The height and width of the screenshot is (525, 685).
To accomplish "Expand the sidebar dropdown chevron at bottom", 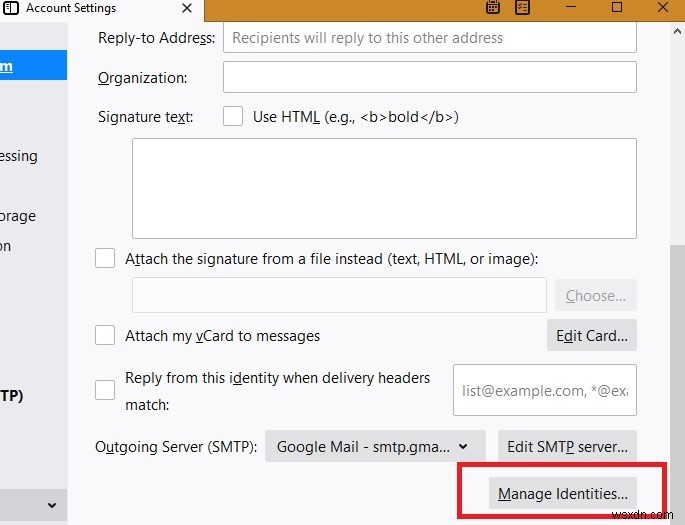I will click(x=52, y=505).
